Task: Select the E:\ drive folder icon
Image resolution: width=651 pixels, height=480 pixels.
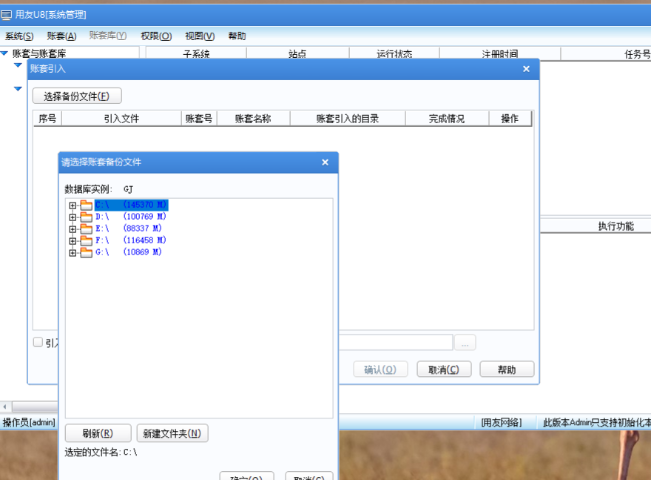Action: (86, 229)
